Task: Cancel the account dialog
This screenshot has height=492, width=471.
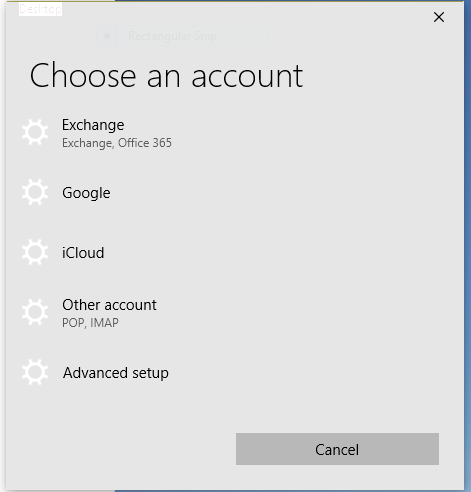Action: pos(337,449)
